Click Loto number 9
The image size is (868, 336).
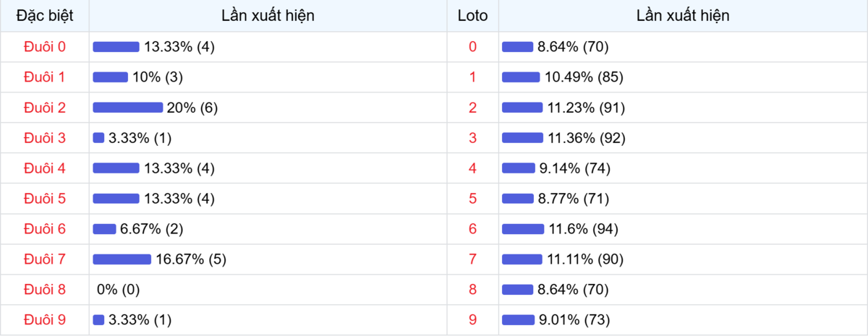473,320
